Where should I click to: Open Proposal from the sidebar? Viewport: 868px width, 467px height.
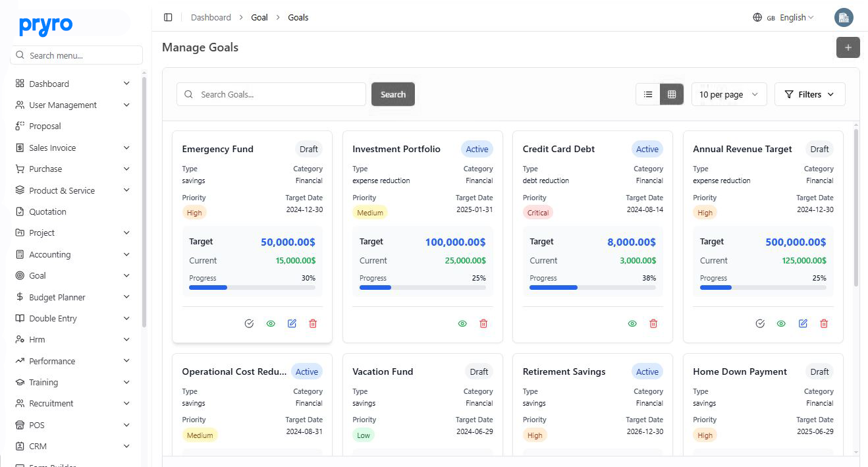45,126
